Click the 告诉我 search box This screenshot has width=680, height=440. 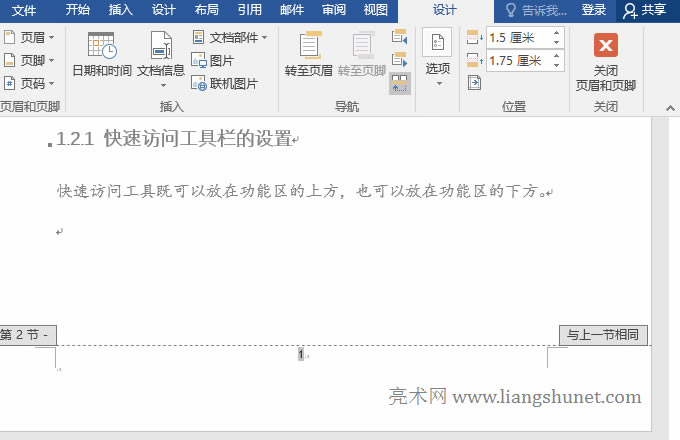(x=545, y=10)
